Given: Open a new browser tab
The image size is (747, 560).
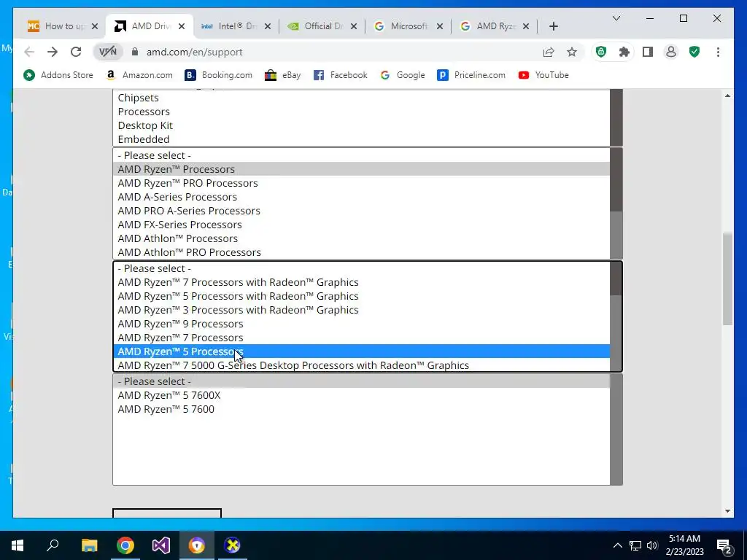Looking at the screenshot, I should click(x=553, y=26).
